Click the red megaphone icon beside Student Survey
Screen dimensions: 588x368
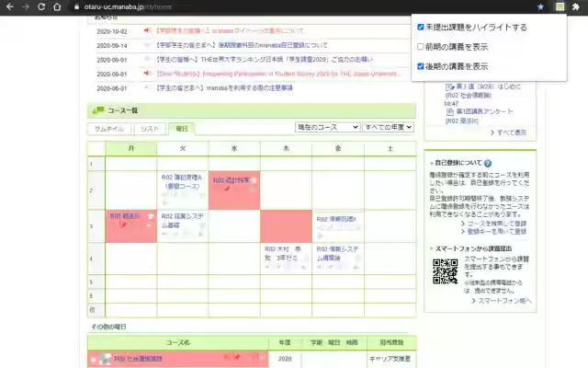[147, 74]
